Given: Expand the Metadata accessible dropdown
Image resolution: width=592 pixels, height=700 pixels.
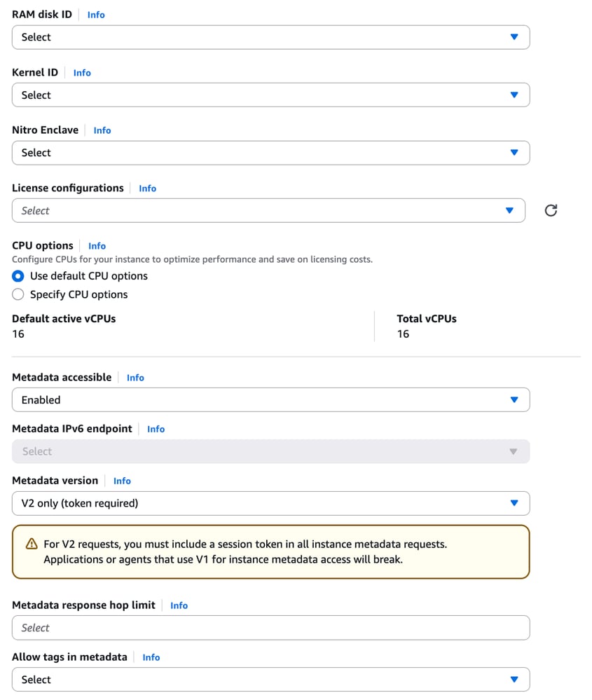Looking at the screenshot, I should point(270,400).
